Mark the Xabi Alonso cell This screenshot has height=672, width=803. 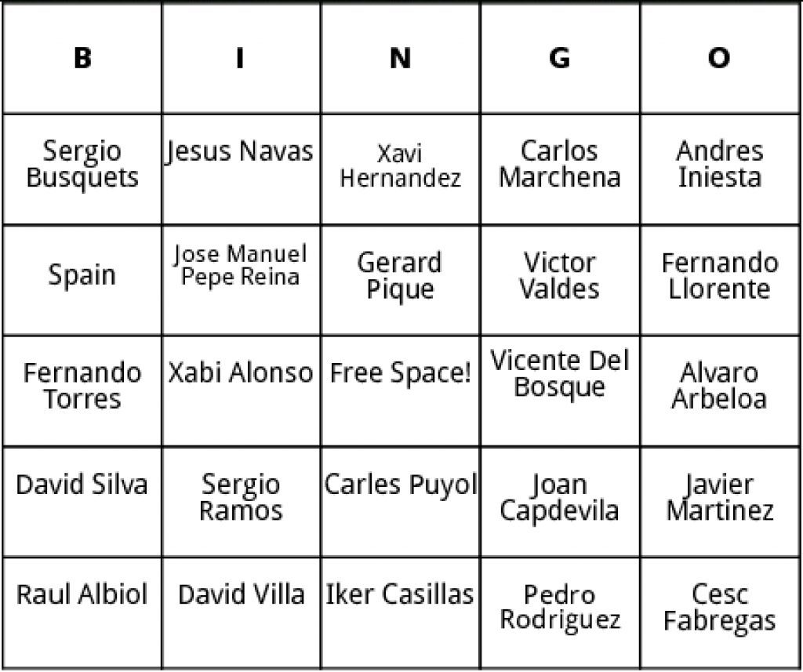pos(240,373)
